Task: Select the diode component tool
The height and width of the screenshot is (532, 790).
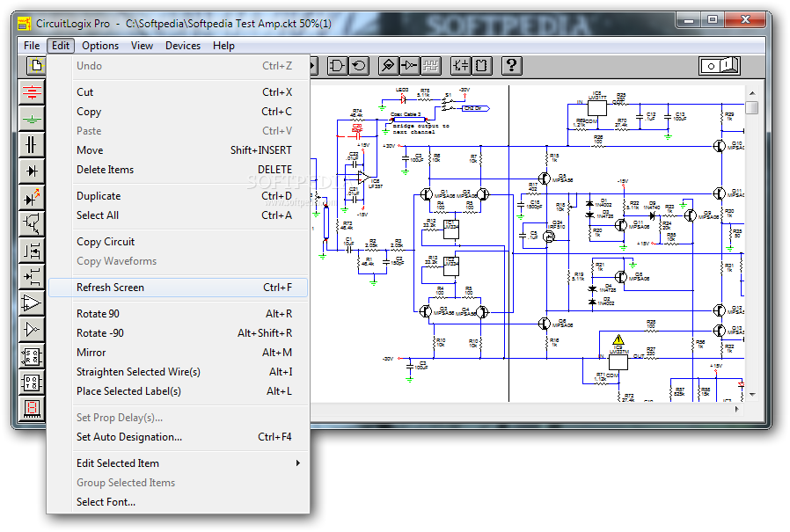Action: coord(32,171)
